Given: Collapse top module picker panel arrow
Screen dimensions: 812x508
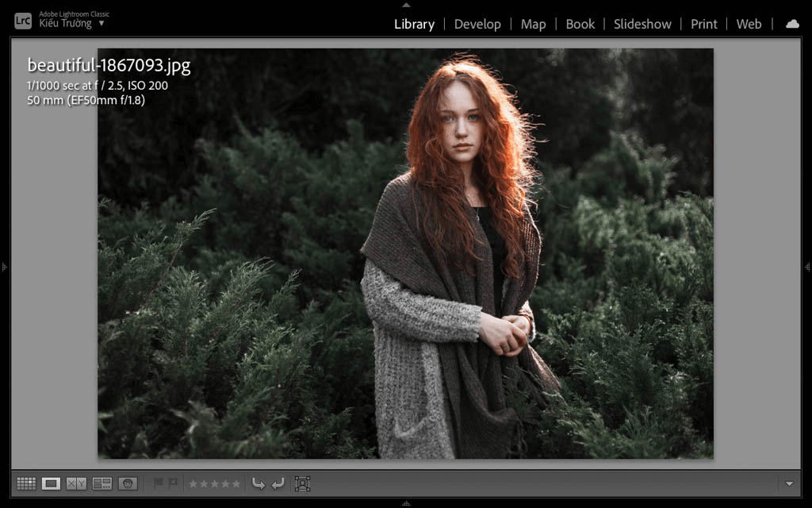Looking at the screenshot, I should click(406, 5).
